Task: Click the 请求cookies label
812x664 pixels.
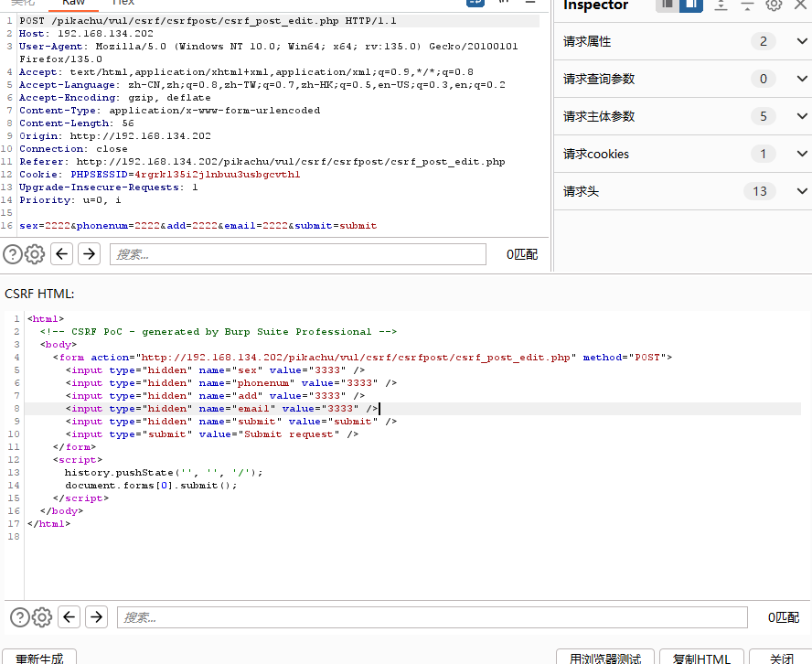Action: (596, 154)
